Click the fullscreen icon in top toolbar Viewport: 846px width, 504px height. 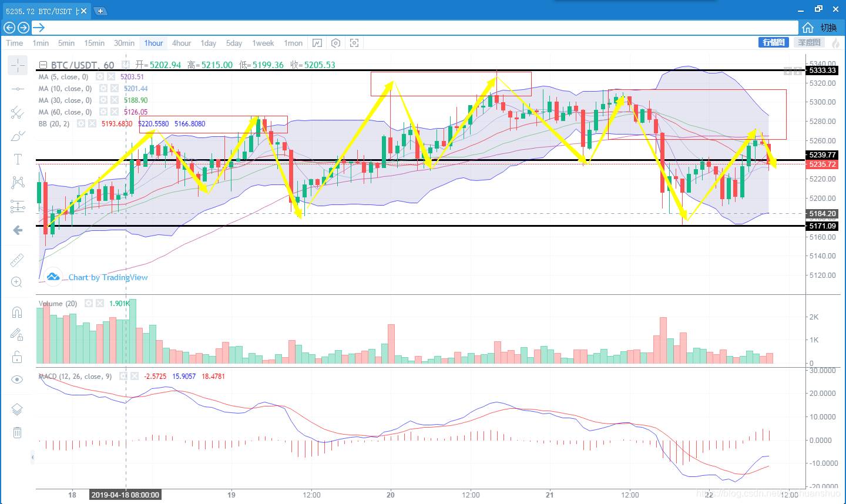pyautogui.click(x=354, y=43)
